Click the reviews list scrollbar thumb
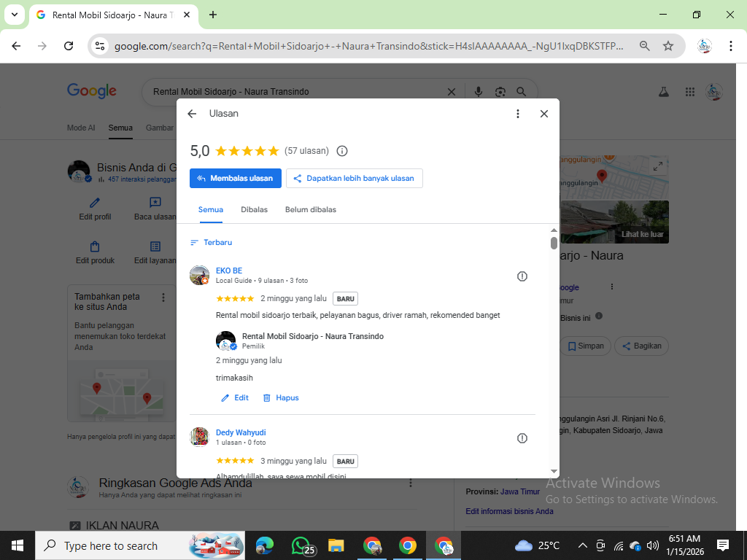 click(554, 243)
